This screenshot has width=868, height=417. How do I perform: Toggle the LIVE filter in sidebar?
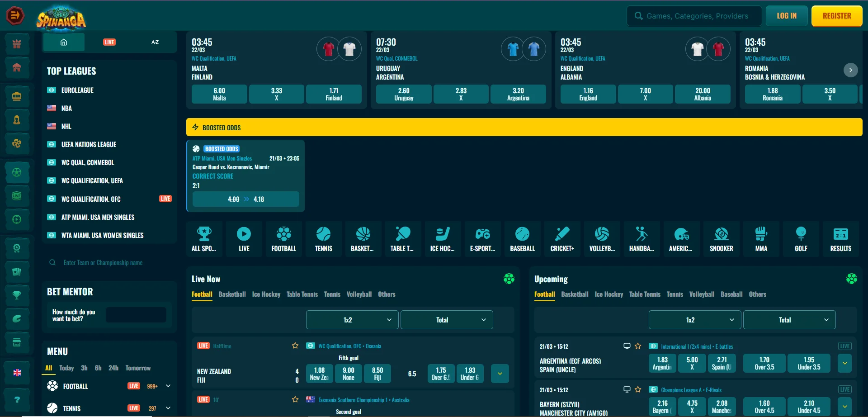109,42
